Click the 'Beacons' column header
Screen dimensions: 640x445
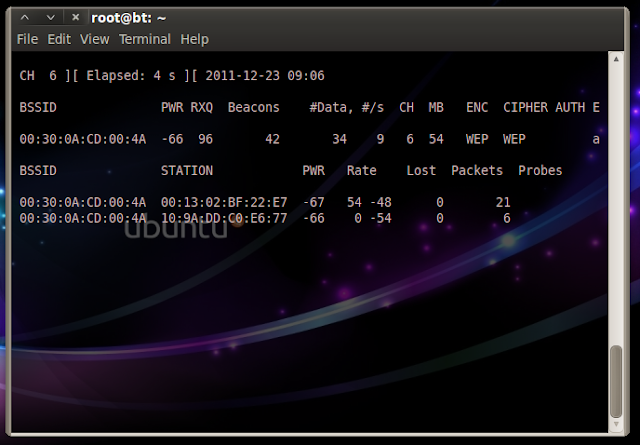[x=253, y=107]
